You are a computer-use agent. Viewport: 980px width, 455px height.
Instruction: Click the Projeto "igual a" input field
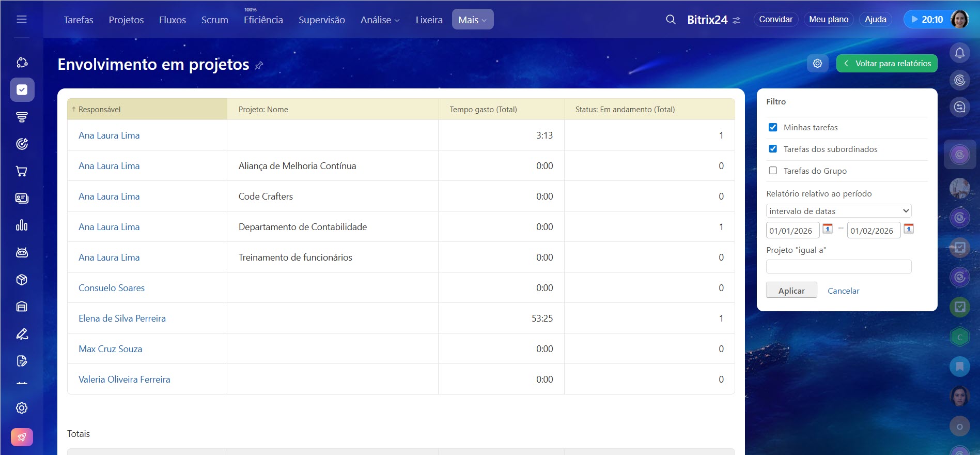pyautogui.click(x=838, y=267)
